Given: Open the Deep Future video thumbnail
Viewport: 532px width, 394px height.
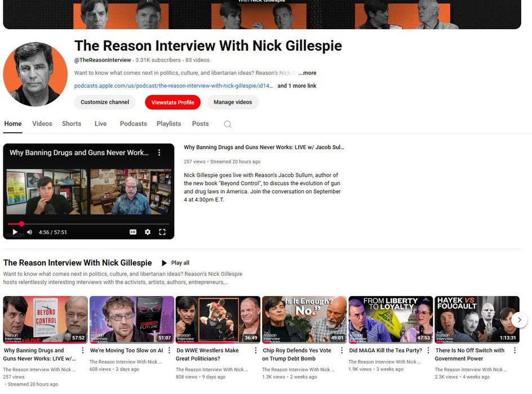Looking at the screenshot, I should 132,320.
